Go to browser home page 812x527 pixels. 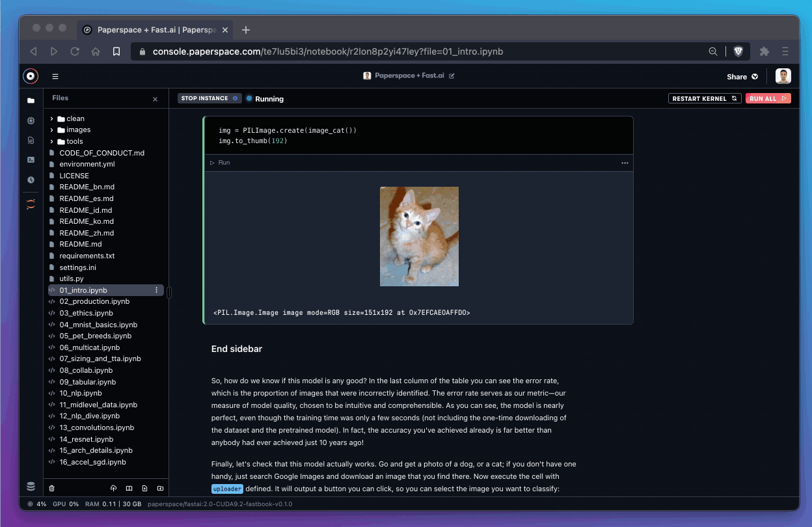click(96, 51)
